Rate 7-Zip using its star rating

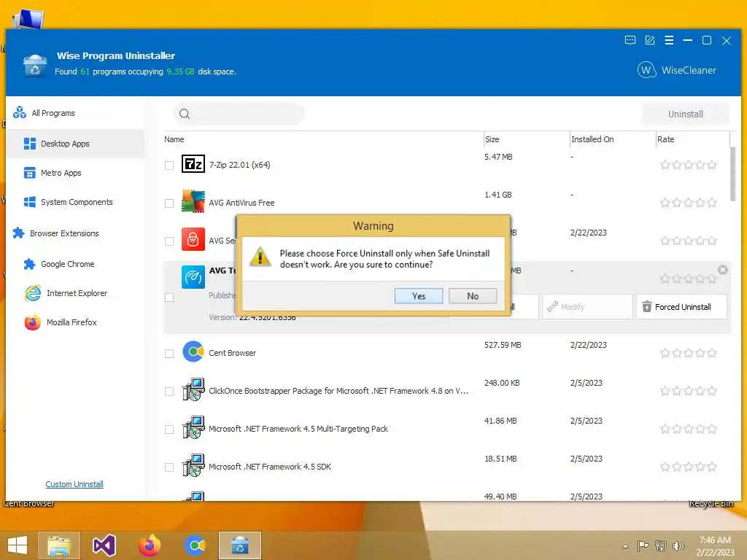(x=689, y=166)
